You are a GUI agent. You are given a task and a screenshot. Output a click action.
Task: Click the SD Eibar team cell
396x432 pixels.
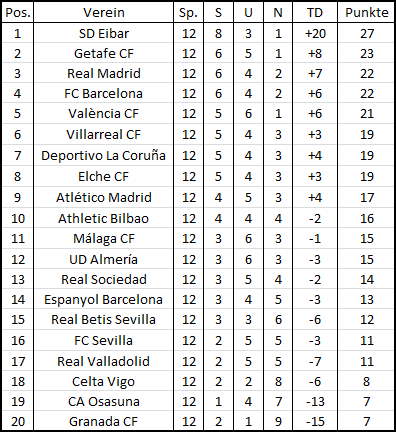pos(103,33)
